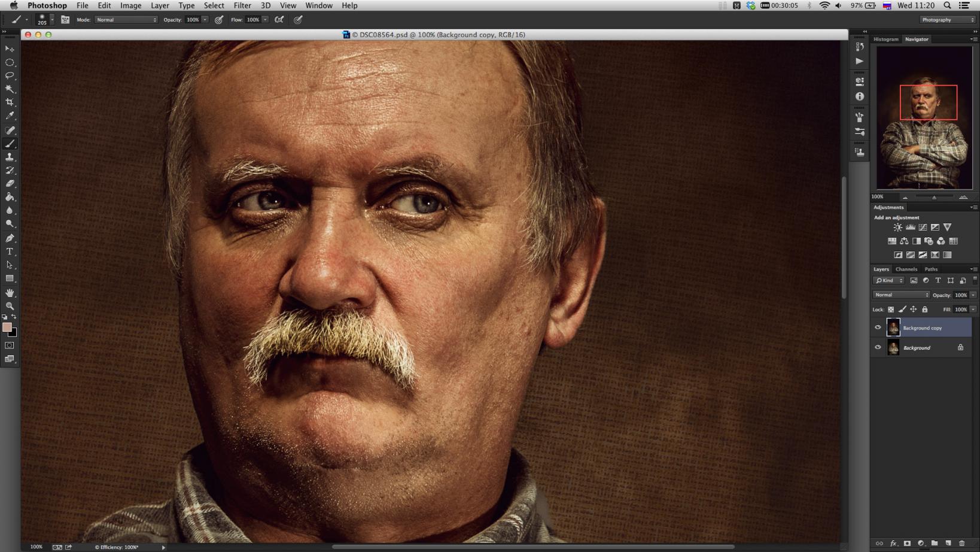The height and width of the screenshot is (552, 980).
Task: Activate the Hand tool
Action: (x=10, y=293)
